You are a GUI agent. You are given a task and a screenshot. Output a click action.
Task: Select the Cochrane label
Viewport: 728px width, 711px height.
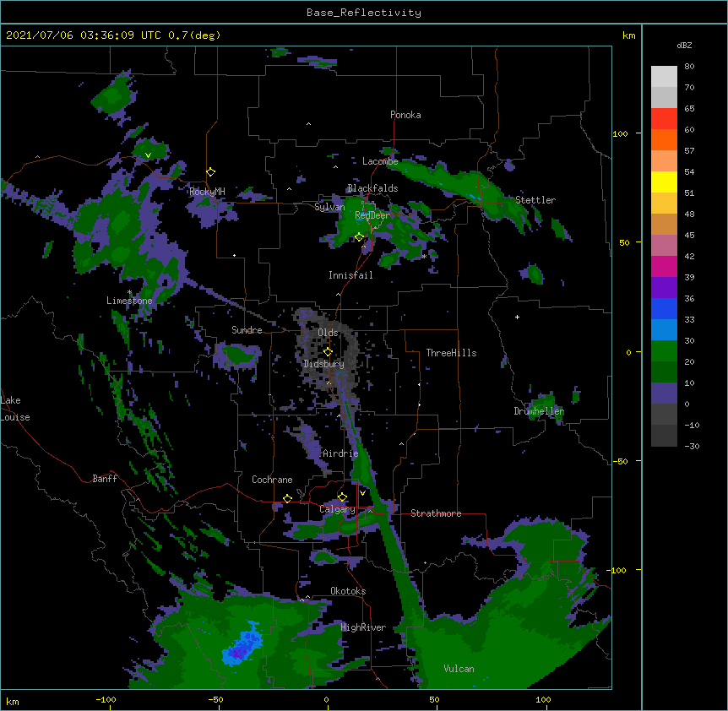[272, 480]
